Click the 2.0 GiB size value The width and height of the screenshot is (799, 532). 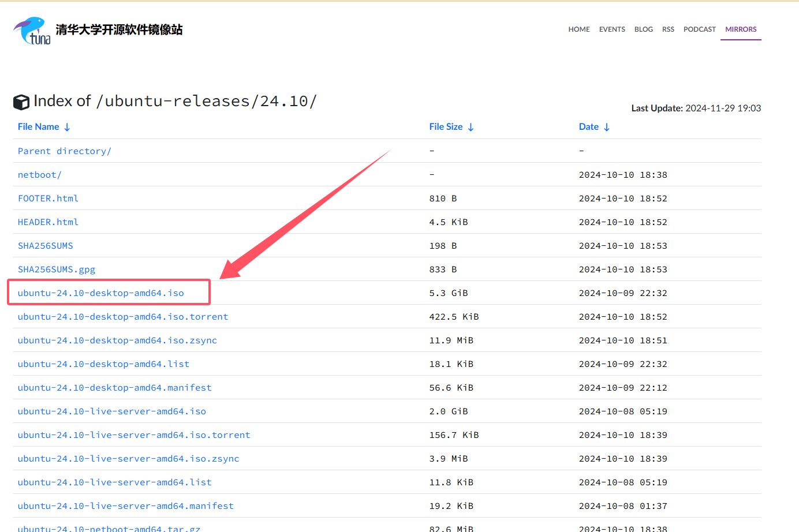pos(449,411)
